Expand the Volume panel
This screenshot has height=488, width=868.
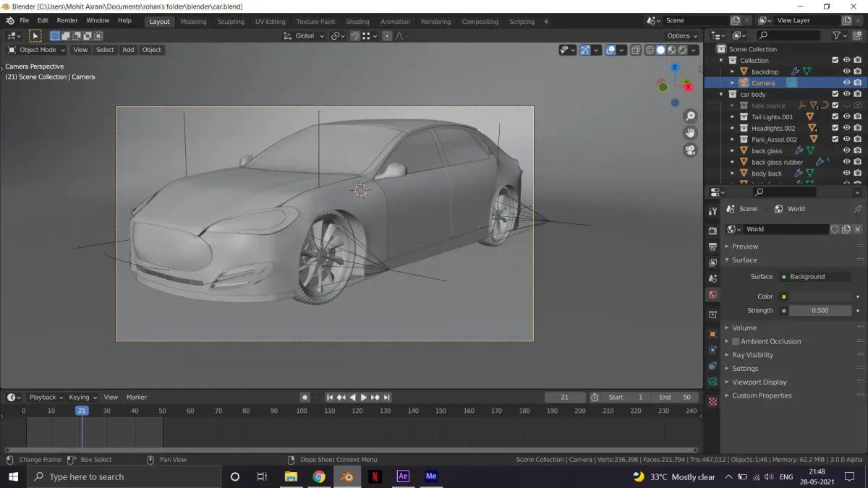744,328
